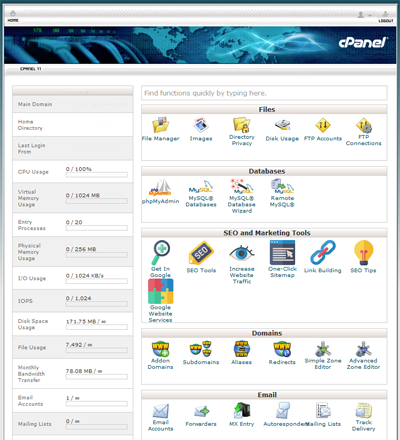Expand the user account dropdown arrow

click(370, 15)
